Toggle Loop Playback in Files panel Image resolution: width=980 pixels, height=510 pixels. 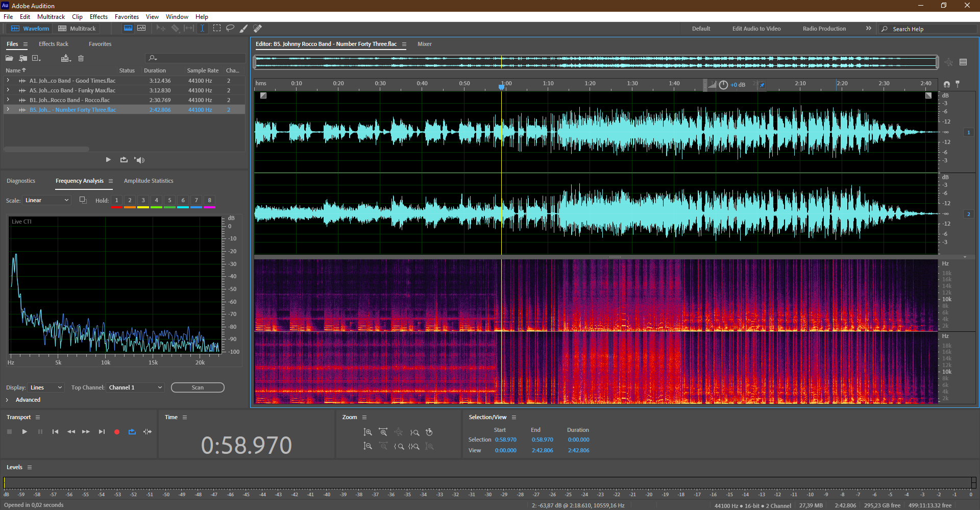(x=124, y=160)
